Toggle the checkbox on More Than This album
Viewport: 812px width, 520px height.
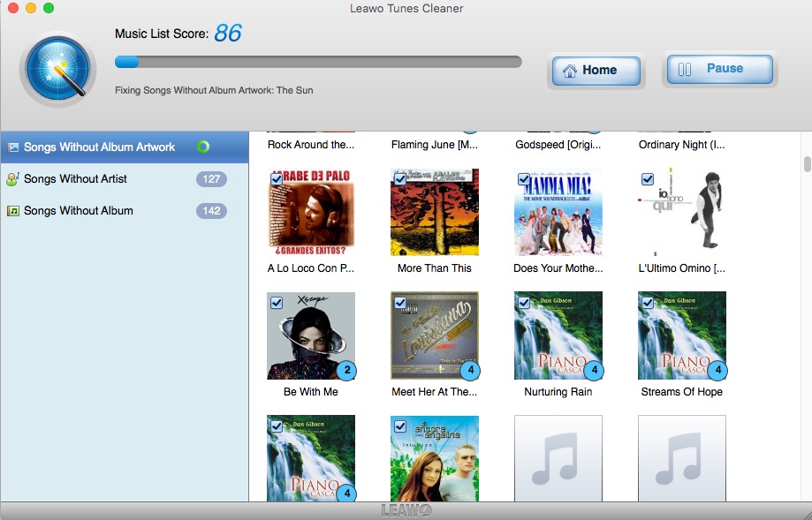tap(400, 179)
